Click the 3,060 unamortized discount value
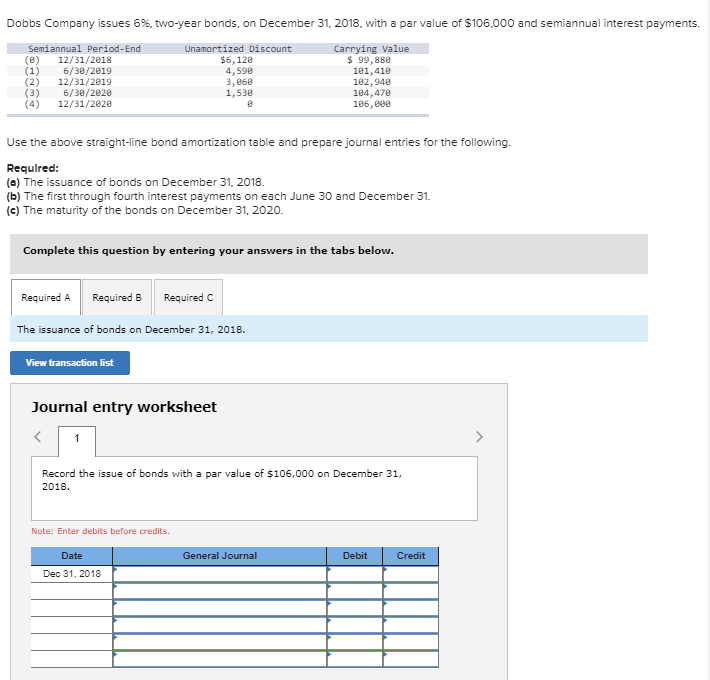 (x=239, y=82)
